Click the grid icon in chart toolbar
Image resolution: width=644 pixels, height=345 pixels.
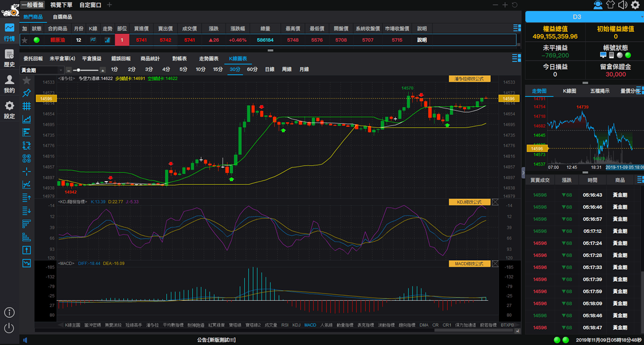tap(27, 106)
